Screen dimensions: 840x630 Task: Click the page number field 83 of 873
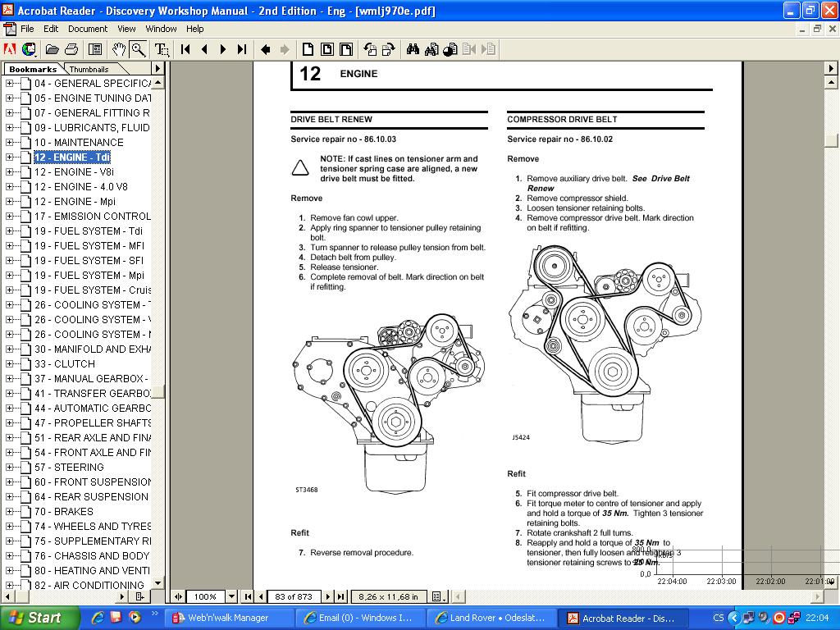coord(293,596)
